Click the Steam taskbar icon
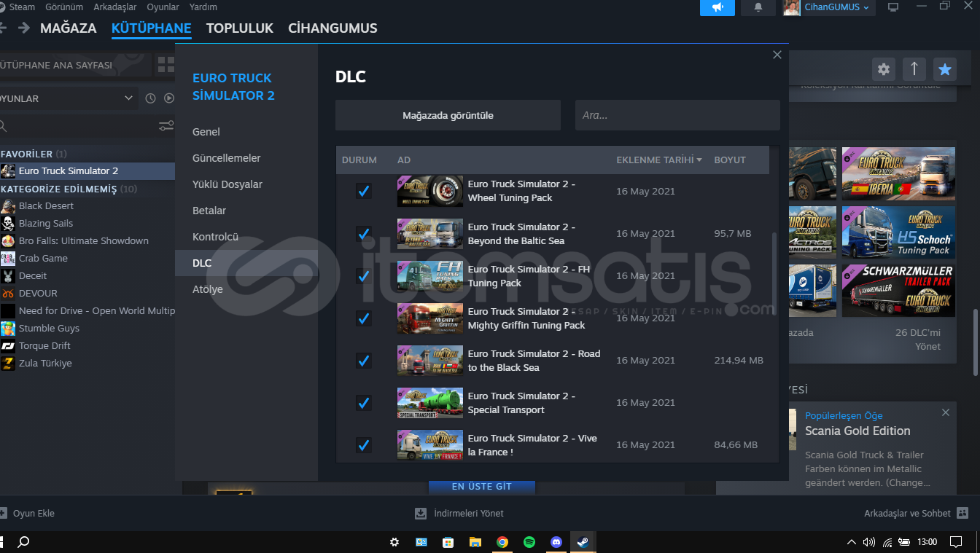 click(x=583, y=542)
